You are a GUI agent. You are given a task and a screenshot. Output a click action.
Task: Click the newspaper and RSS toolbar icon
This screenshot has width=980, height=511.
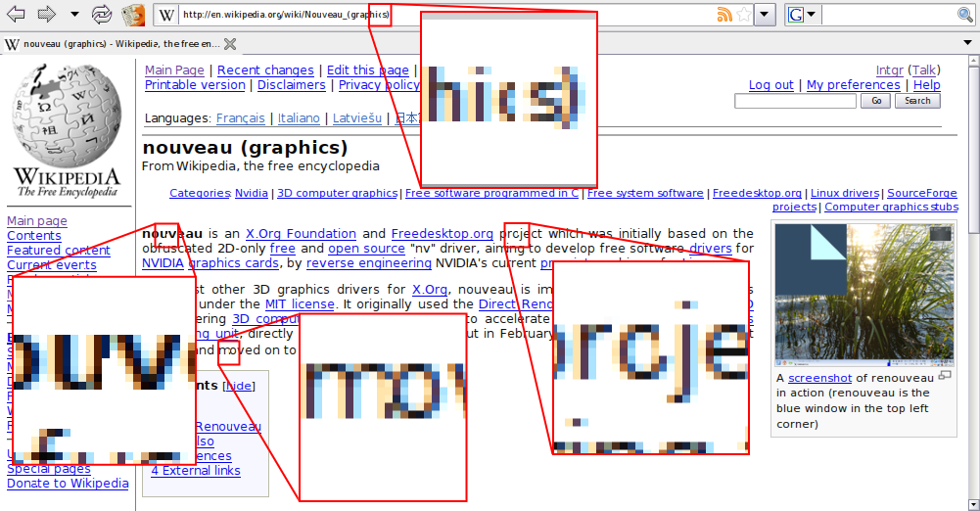coord(132,15)
